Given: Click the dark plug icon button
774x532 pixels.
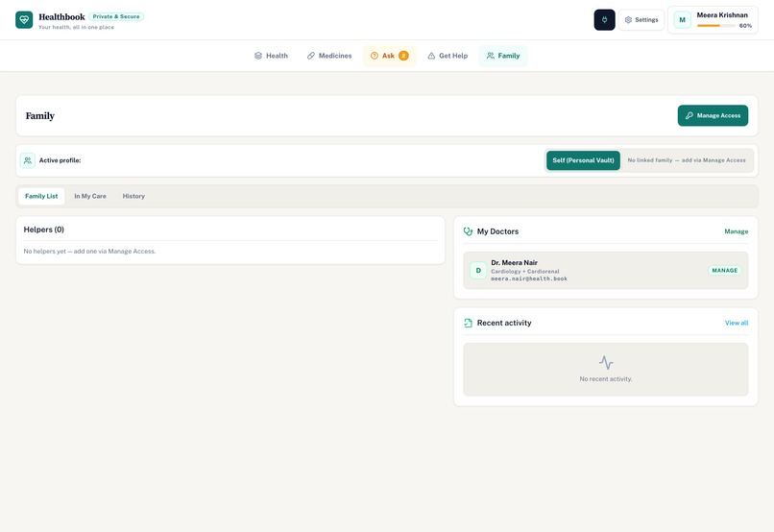Looking at the screenshot, I should [604, 20].
